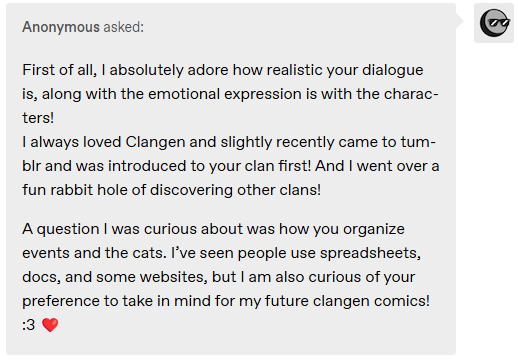The height and width of the screenshot is (362, 518).
Task: Click the line starting "docs, and some websites"
Action: 219,277
